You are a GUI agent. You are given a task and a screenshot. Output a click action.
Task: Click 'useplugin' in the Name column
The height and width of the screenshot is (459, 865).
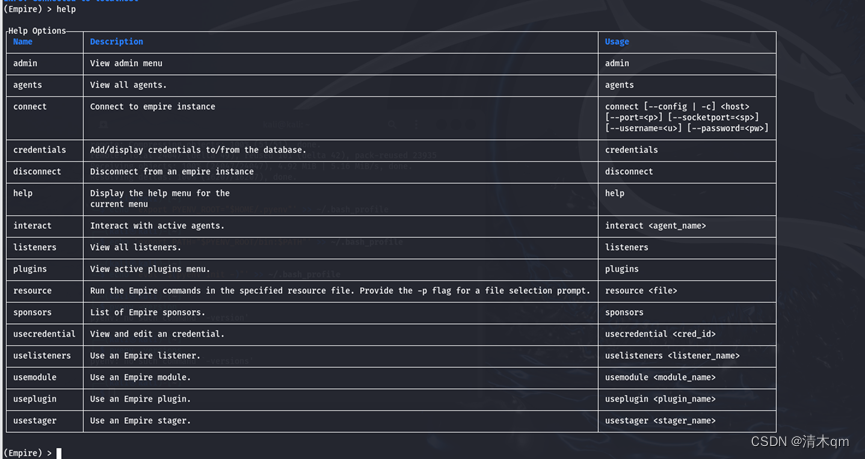35,399
